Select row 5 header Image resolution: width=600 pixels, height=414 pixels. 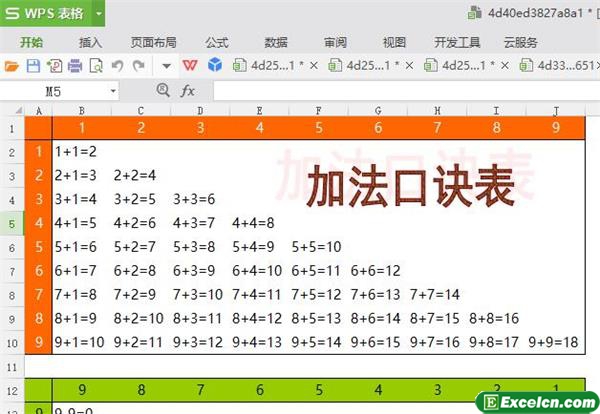[x=12, y=223]
